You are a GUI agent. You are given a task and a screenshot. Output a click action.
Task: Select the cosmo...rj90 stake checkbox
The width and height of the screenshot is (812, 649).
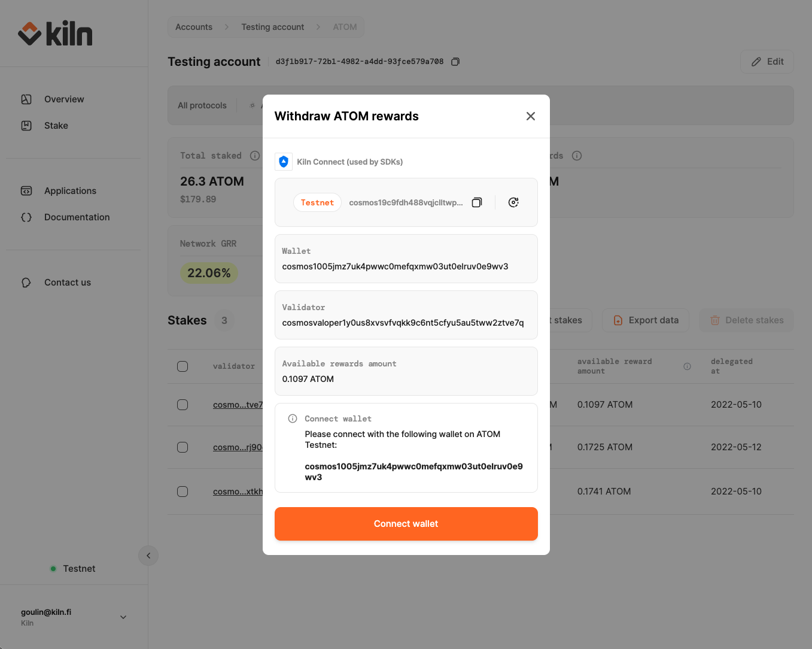click(183, 447)
